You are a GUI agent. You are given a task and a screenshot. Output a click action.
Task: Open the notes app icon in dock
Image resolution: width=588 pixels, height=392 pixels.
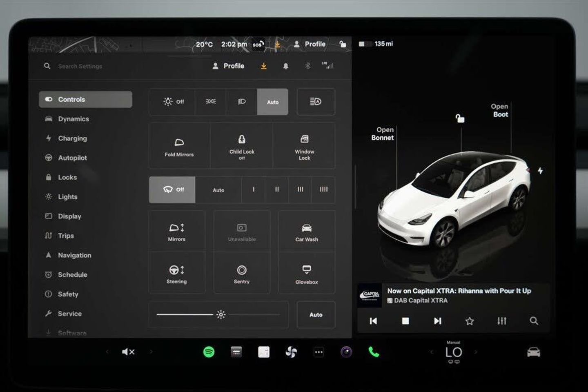264,352
